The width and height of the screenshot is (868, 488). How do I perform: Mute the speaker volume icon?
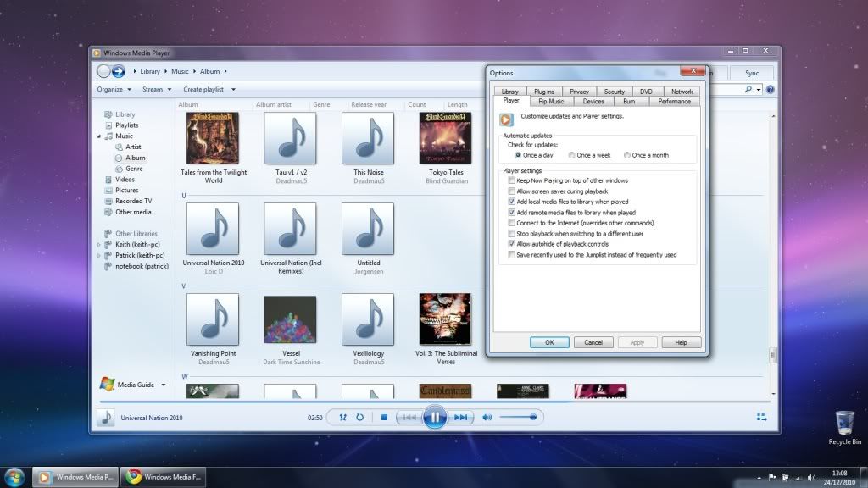(x=487, y=417)
